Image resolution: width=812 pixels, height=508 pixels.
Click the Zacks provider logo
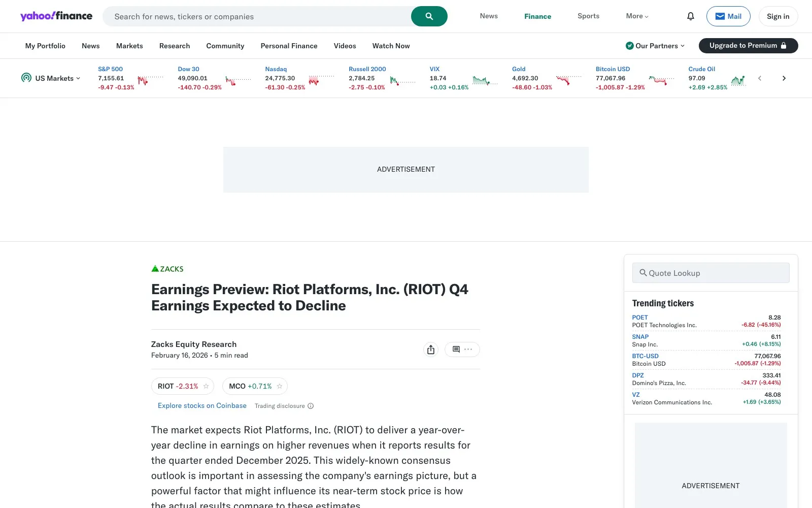click(x=167, y=269)
